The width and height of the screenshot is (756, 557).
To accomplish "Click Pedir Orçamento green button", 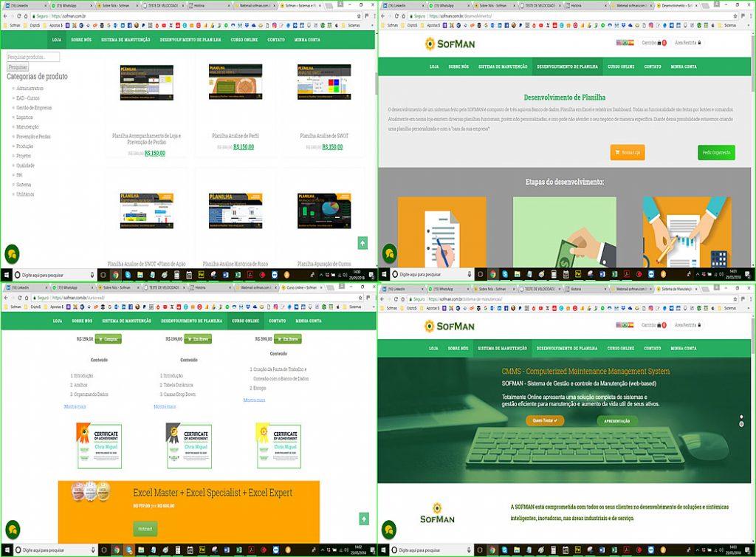I will pyautogui.click(x=716, y=152).
